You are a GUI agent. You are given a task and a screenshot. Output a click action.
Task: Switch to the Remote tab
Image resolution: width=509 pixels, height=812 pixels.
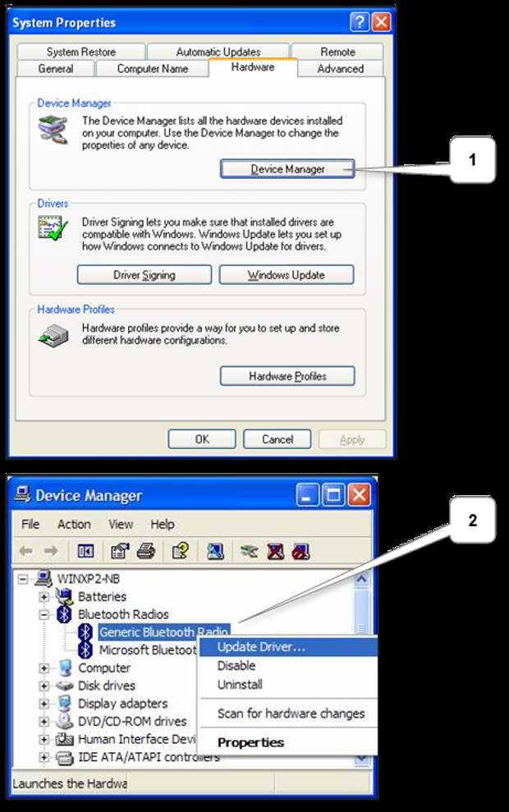(x=337, y=52)
